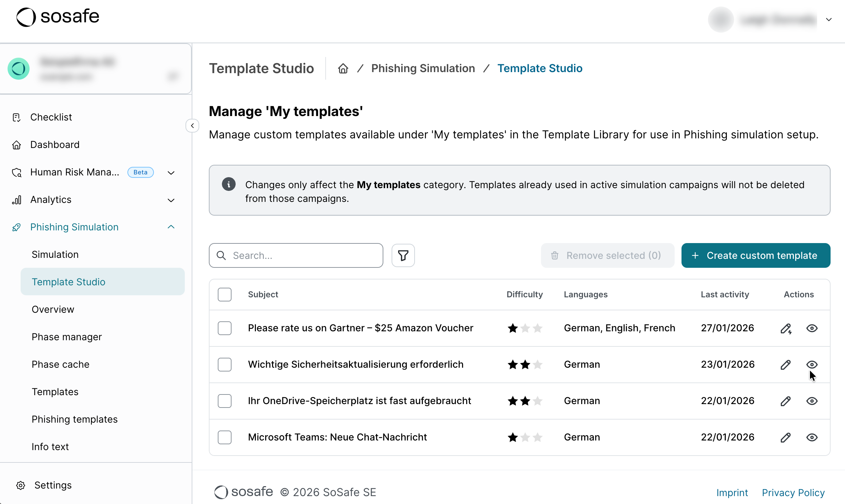Click the sosafe logo in header
This screenshot has height=504, width=845.
pyautogui.click(x=58, y=16)
